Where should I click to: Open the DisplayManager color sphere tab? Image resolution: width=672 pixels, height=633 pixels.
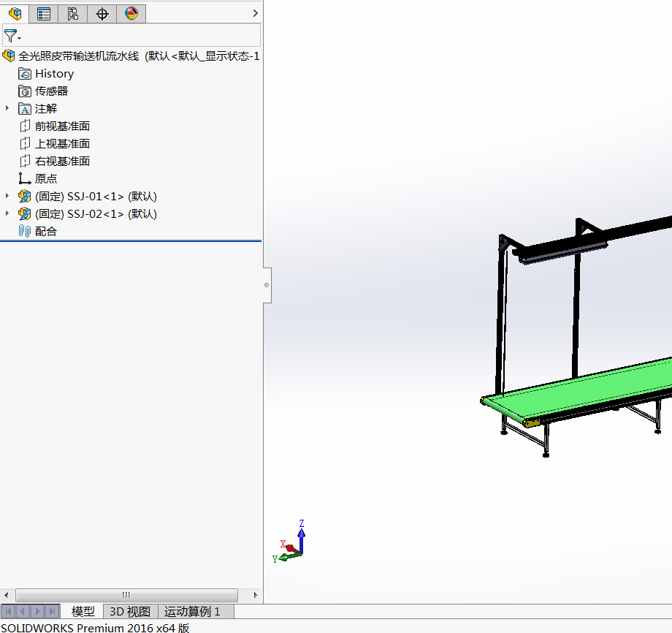click(131, 14)
